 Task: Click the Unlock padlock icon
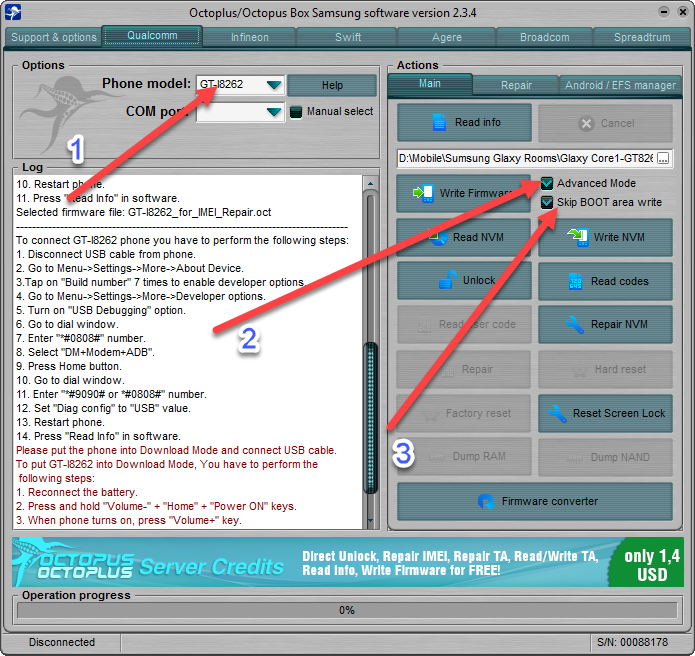point(447,280)
